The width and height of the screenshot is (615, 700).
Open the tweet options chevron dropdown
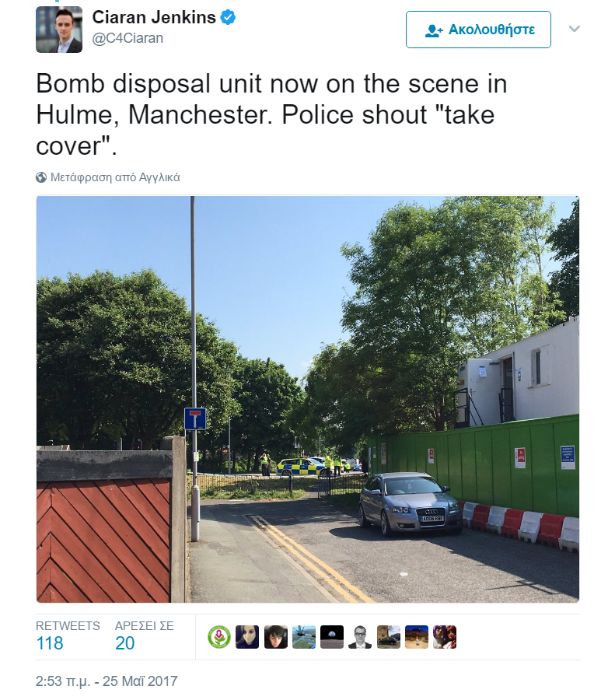pos(575,29)
